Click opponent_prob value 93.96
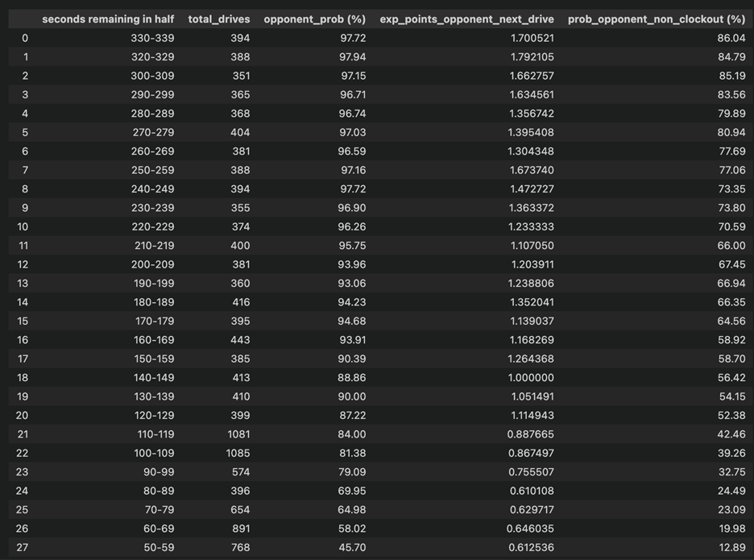Image resolution: width=754 pixels, height=560 pixels. (x=351, y=264)
